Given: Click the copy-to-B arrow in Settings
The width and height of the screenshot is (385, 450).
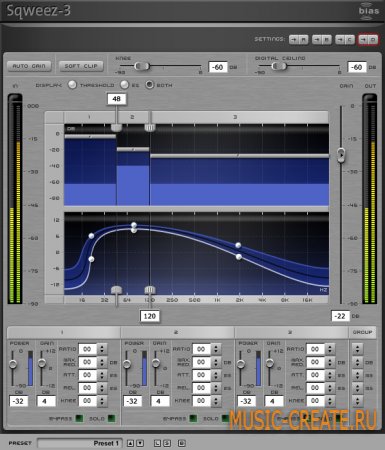Looking at the screenshot, I should [x=317, y=40].
